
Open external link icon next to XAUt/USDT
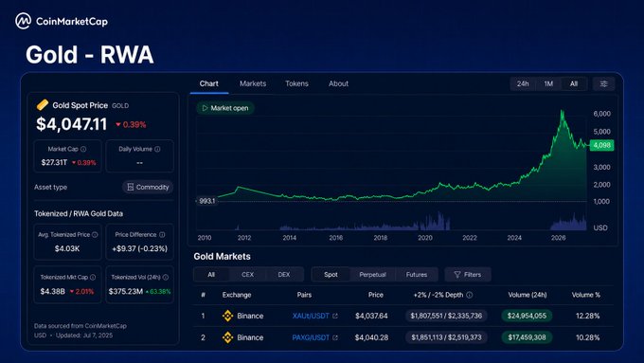coord(335,316)
